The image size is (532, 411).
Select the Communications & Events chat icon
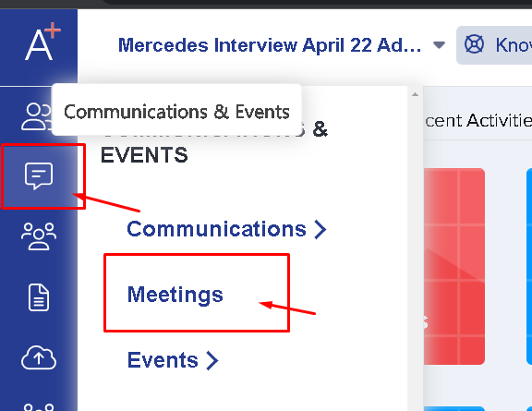coord(39,175)
